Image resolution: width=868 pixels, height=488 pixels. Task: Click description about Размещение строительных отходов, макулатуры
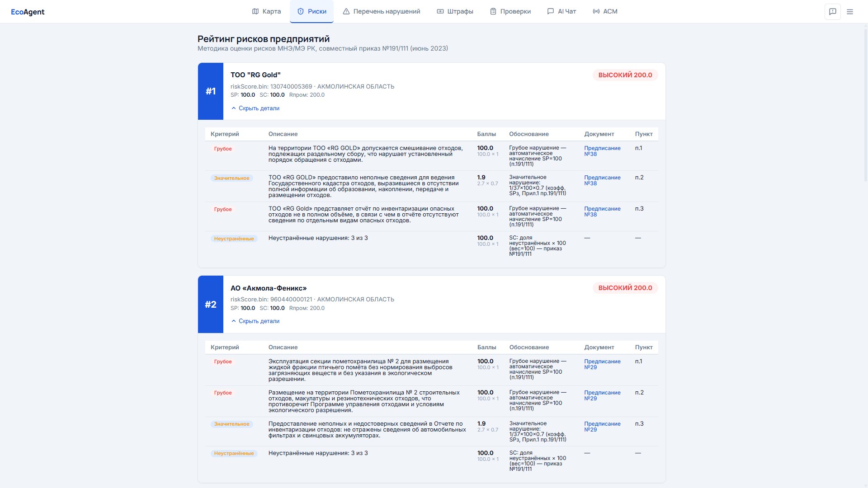coord(364,401)
